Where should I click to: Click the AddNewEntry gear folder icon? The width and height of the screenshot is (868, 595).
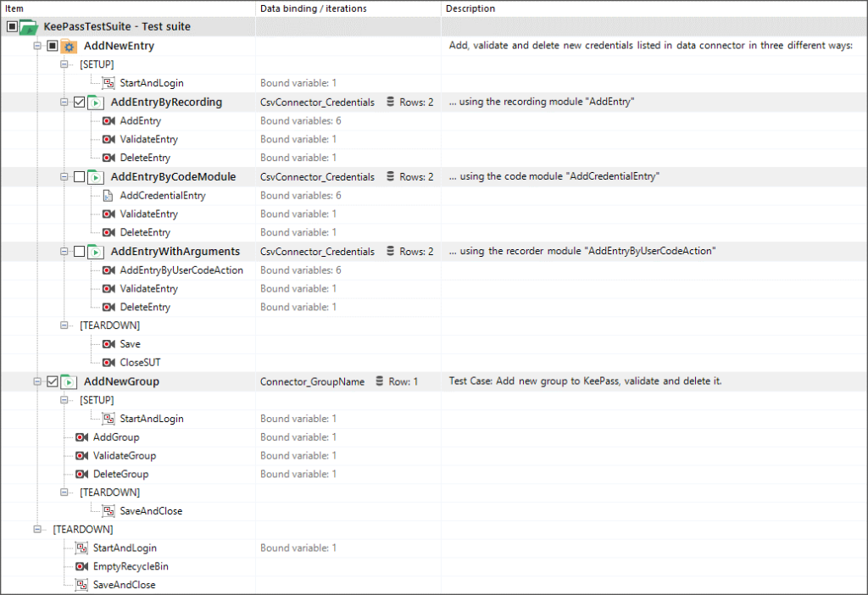pyautogui.click(x=69, y=46)
